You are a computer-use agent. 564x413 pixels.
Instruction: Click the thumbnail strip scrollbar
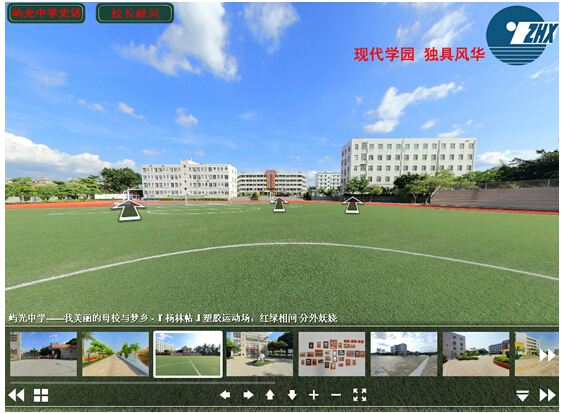tap(142, 382)
